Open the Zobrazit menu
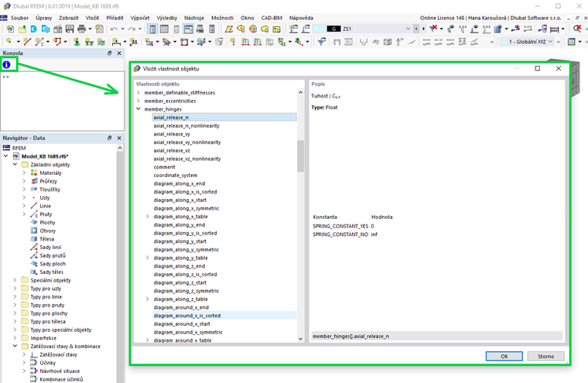The image size is (588, 383). point(69,18)
